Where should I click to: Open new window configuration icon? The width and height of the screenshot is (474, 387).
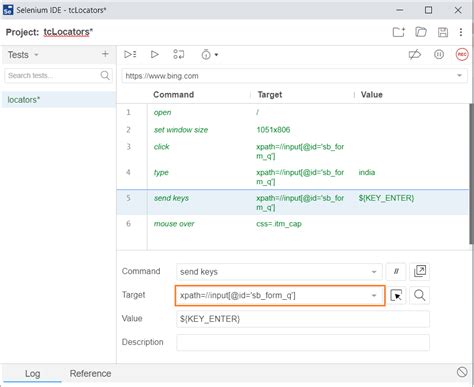click(x=420, y=271)
